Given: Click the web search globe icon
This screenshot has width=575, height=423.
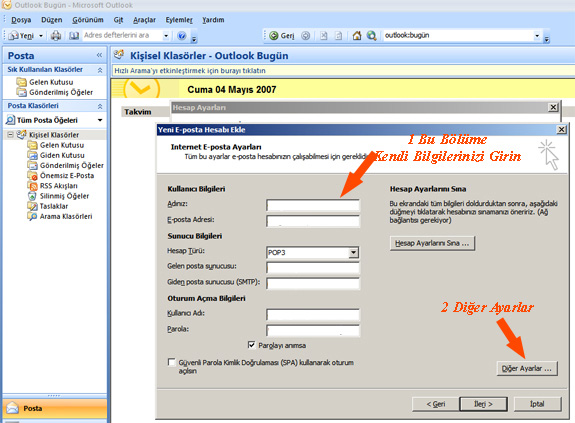Looking at the screenshot, I should click(371, 36).
